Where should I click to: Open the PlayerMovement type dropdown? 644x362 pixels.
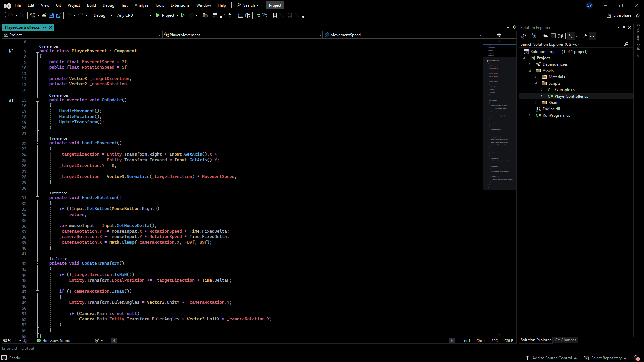click(243, 35)
